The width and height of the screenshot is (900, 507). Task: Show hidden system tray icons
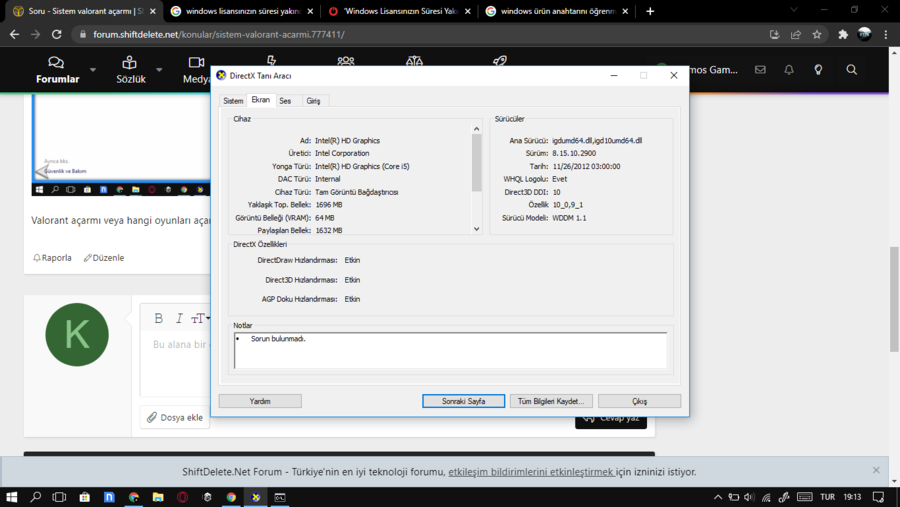[x=717, y=497]
